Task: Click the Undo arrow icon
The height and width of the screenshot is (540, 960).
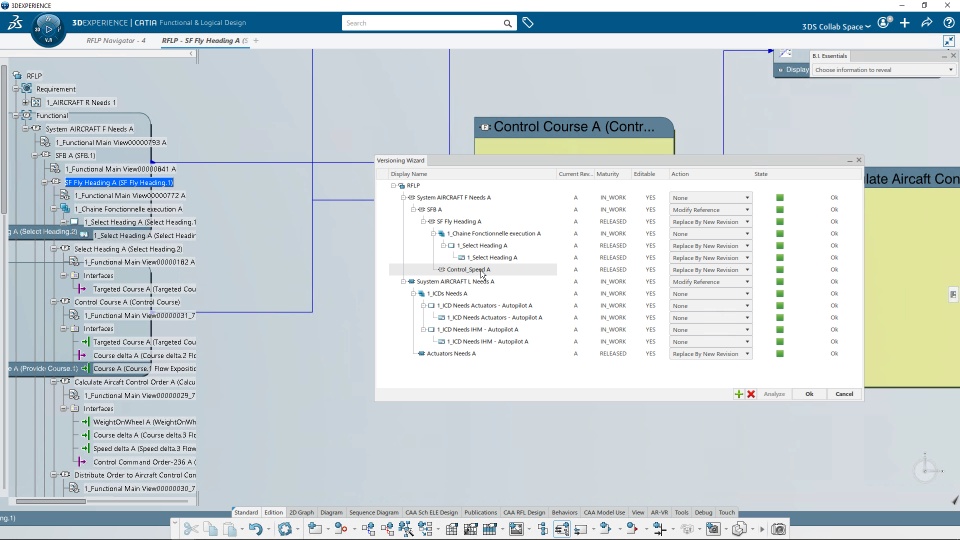Action: point(255,529)
